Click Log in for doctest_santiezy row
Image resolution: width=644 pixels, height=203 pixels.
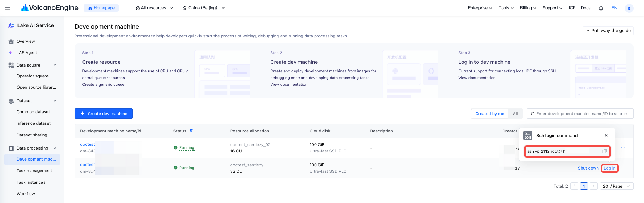click(x=609, y=168)
